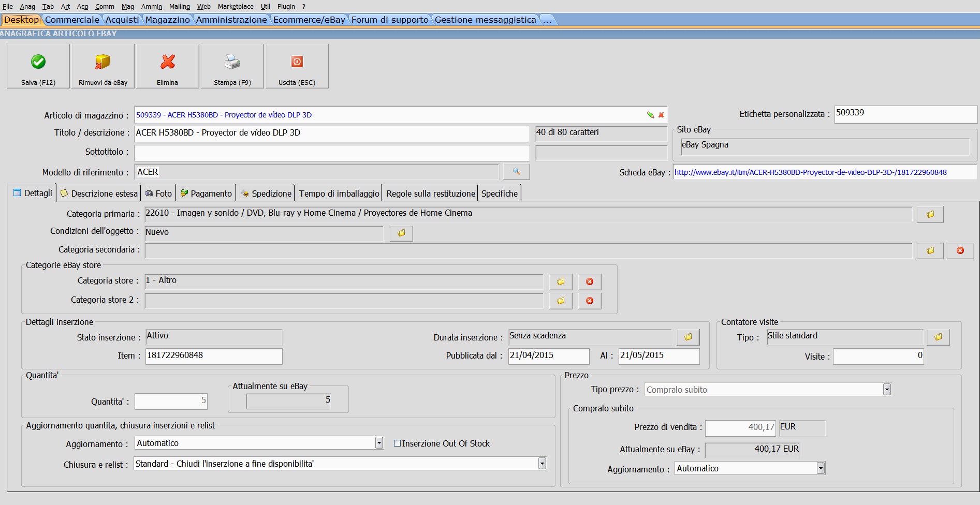This screenshot has height=505, width=980.
Task: Click the Modello di riferimento field
Action: (x=317, y=172)
